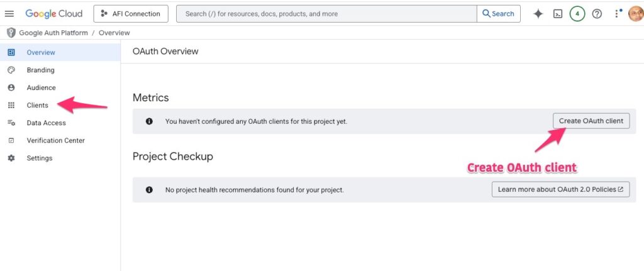Navigate to Data Access

tap(46, 123)
